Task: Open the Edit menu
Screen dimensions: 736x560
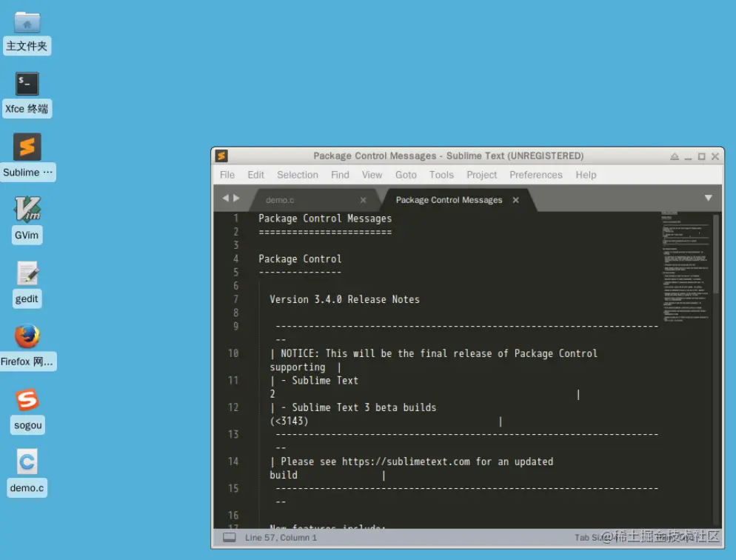Action: pos(255,175)
